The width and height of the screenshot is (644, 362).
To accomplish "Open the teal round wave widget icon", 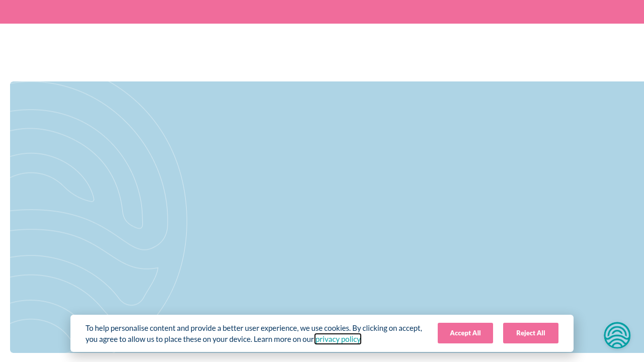I will click(x=617, y=335).
